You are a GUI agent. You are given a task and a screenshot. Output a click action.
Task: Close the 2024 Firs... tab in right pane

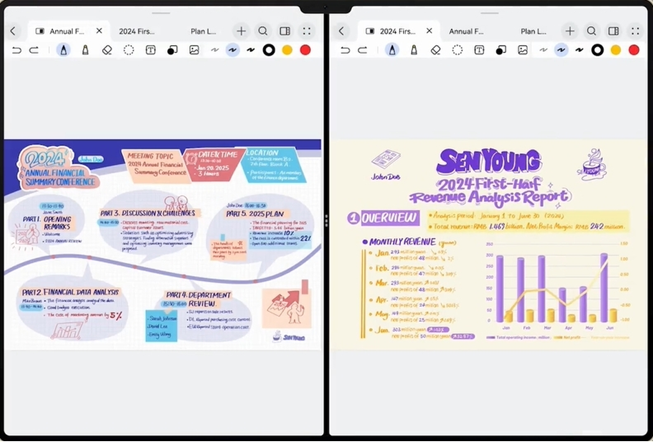point(429,31)
